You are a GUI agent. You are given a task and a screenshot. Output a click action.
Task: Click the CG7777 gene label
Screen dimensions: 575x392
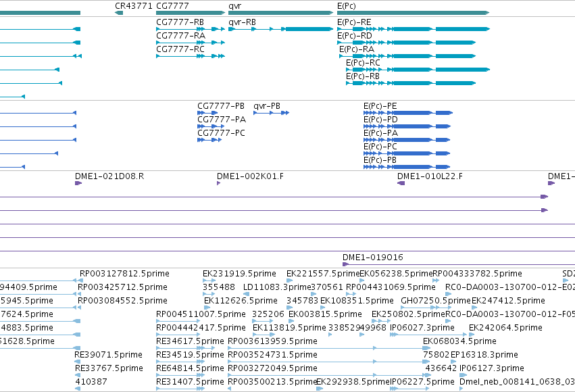point(172,6)
